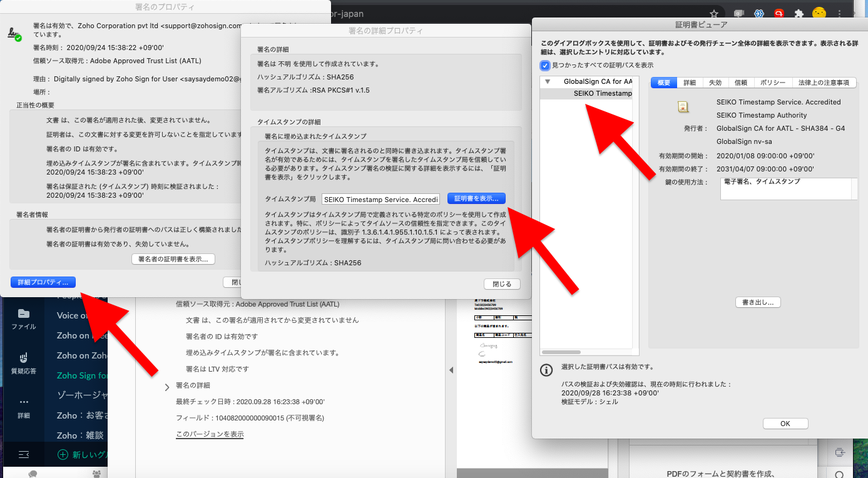Click the sidebar collapse icon at bottom left

24,454
